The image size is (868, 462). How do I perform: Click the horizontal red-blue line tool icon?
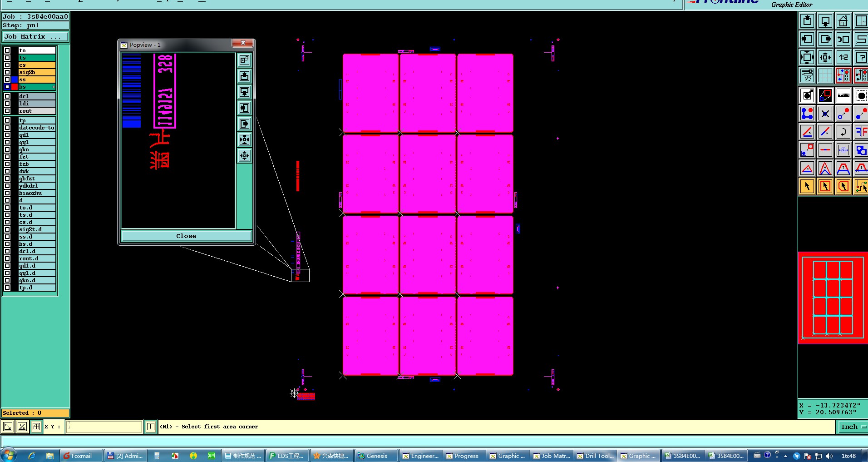pyautogui.click(x=825, y=150)
